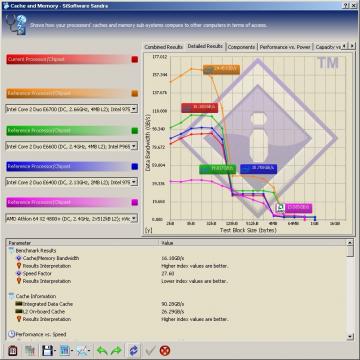
Task: Click 'Lower index values are better.' text
Action: coord(194,281)
